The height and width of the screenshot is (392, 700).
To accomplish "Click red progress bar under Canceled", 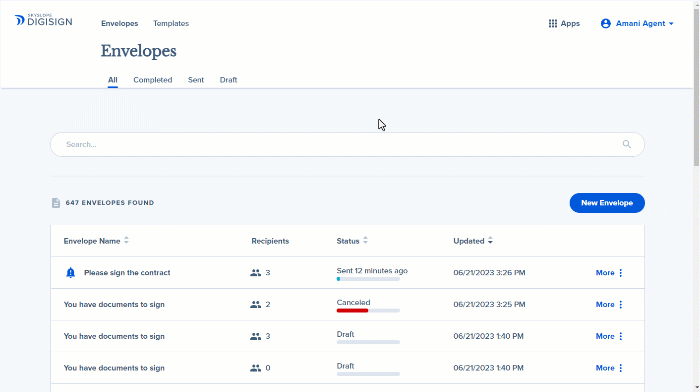I will 352,311.
